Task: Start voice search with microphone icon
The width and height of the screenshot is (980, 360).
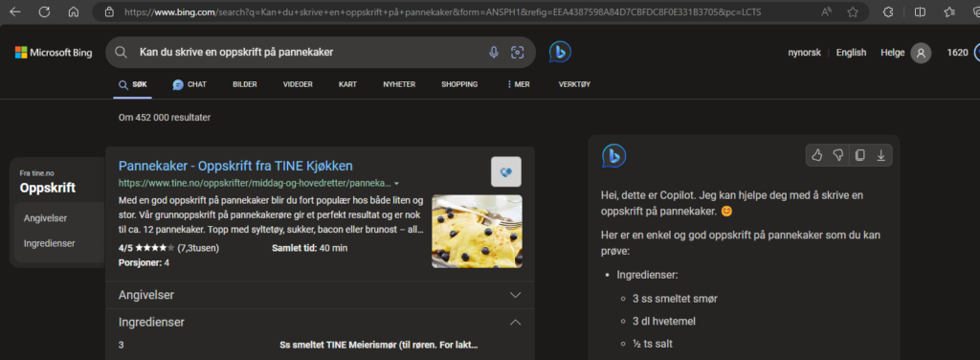Action: [x=494, y=53]
